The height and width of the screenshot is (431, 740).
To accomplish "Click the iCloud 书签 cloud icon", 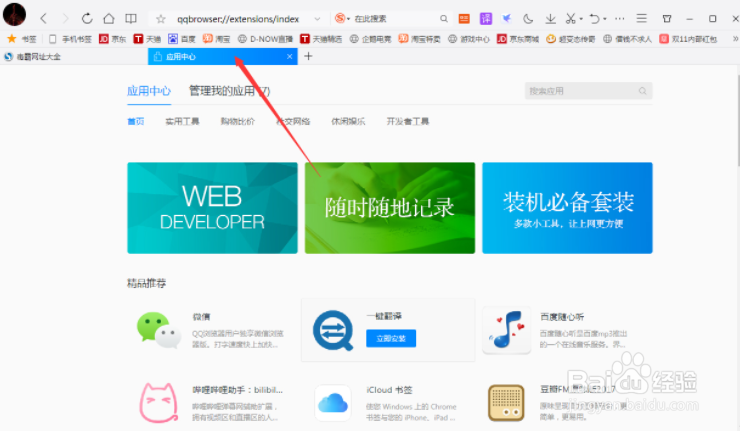I will pos(333,404).
